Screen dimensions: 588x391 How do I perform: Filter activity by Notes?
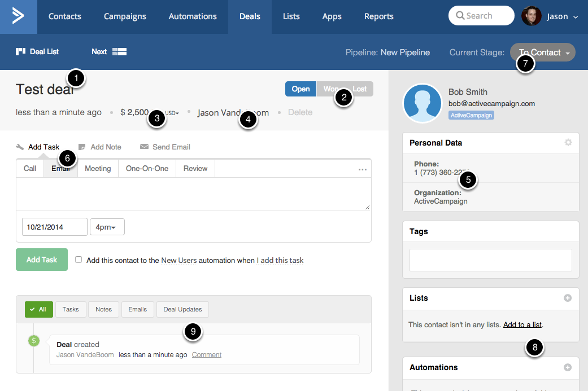[103, 309]
